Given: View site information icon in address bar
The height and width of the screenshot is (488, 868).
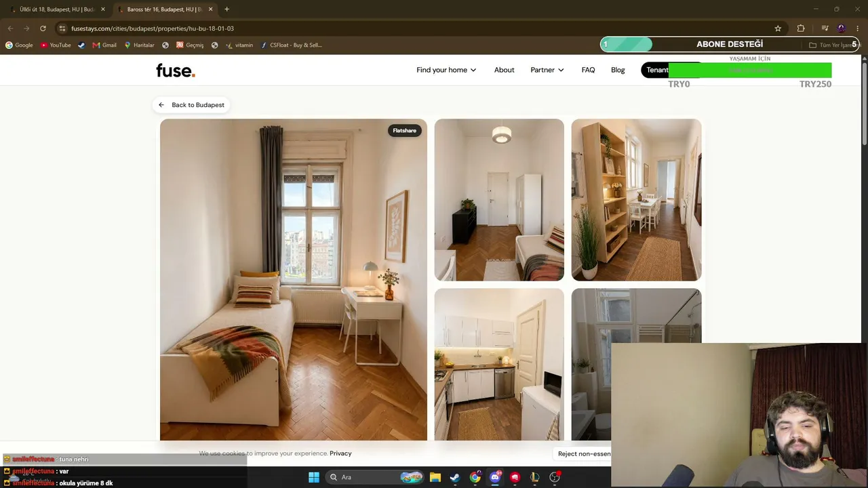Looking at the screenshot, I should pos(62,28).
